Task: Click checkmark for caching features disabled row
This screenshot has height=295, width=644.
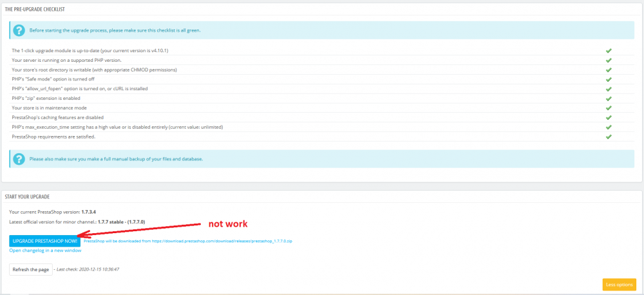Action: point(609,117)
